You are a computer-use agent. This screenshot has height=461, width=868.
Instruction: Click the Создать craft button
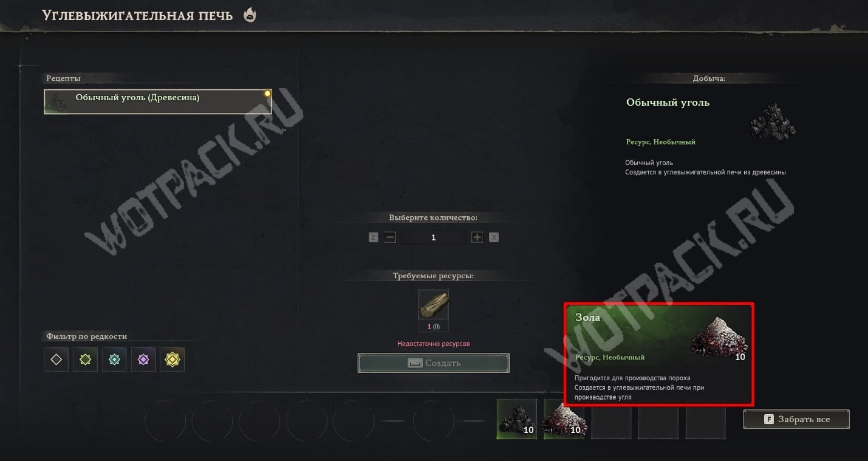(434, 363)
